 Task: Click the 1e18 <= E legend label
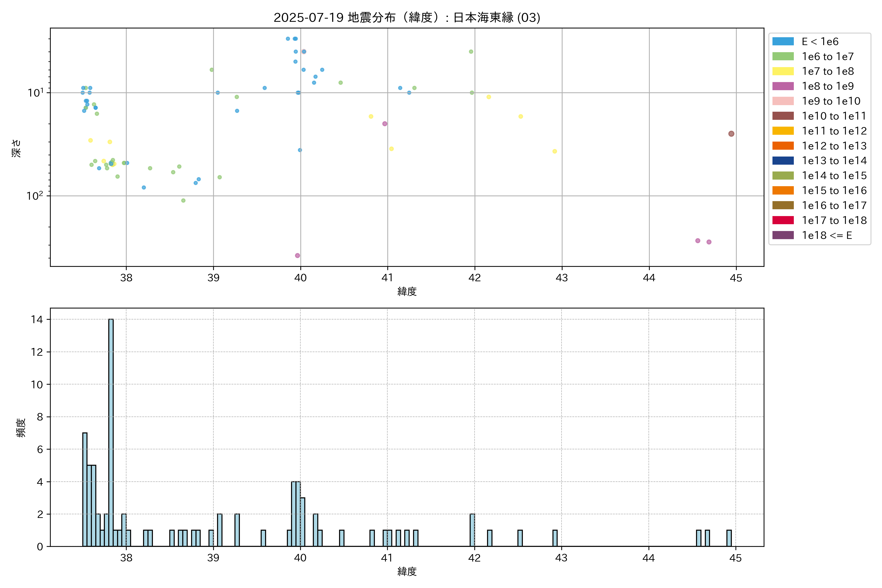(826, 235)
